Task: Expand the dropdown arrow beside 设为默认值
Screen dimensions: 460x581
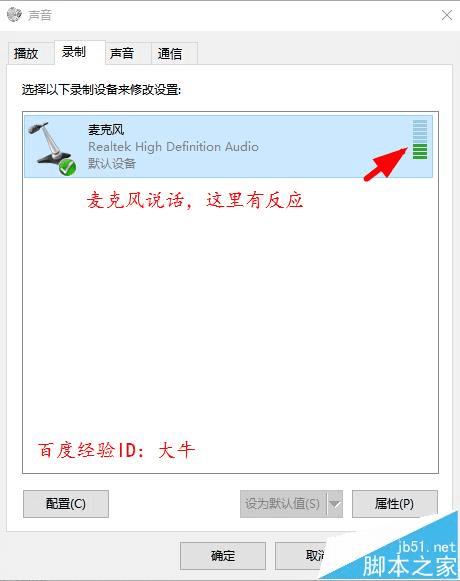Action: tap(335, 504)
